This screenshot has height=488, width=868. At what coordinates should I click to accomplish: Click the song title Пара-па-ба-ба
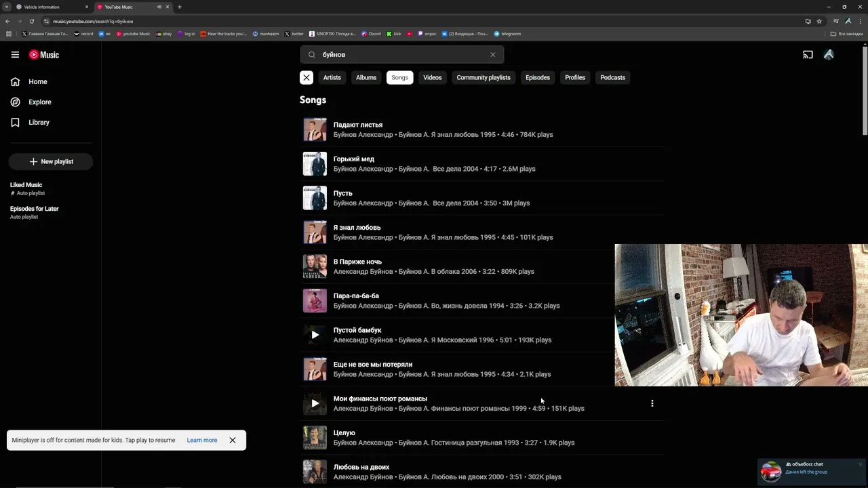[x=356, y=296]
